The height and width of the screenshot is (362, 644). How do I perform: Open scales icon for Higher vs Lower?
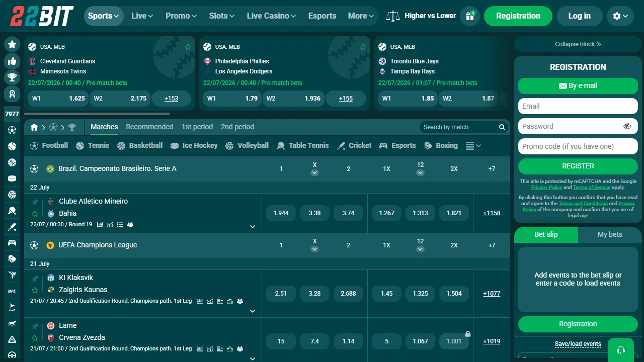coord(393,16)
